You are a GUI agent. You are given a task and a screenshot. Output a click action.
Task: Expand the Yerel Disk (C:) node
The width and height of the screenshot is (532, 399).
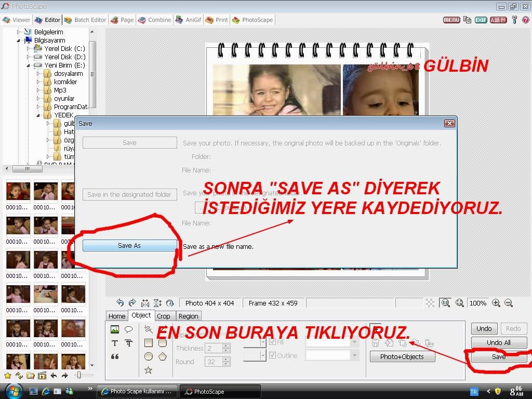click(x=29, y=48)
